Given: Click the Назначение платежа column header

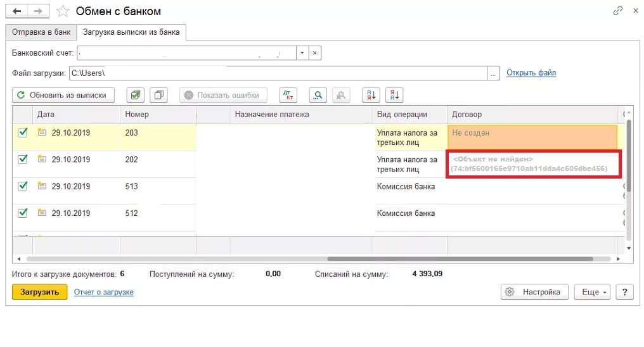Looking at the screenshot, I should [300, 115].
